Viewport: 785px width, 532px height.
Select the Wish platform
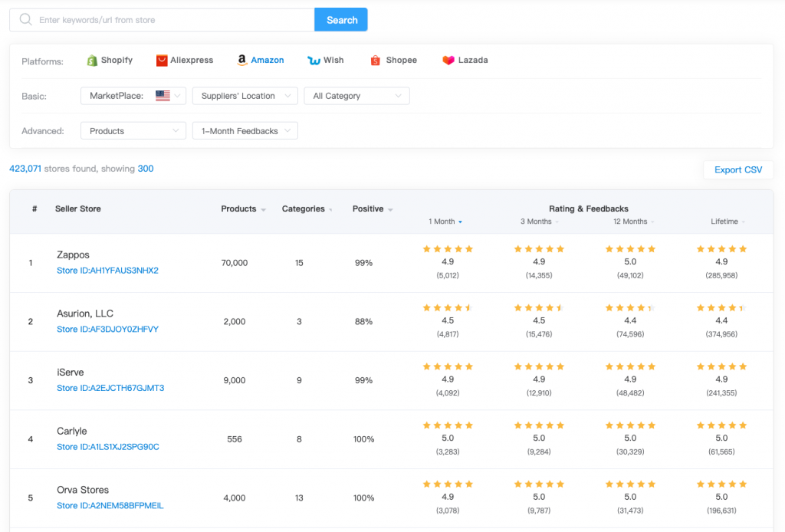[325, 60]
